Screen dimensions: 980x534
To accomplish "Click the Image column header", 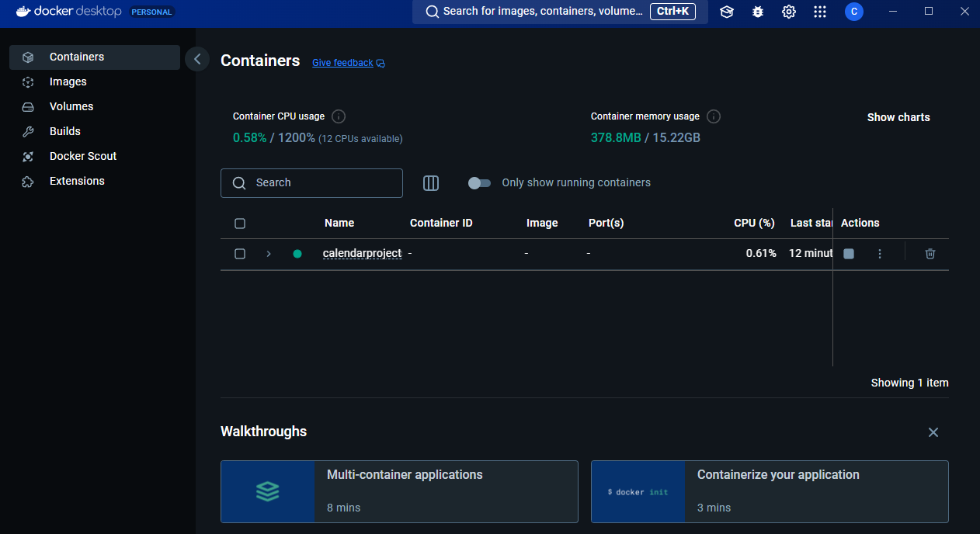I will [542, 223].
